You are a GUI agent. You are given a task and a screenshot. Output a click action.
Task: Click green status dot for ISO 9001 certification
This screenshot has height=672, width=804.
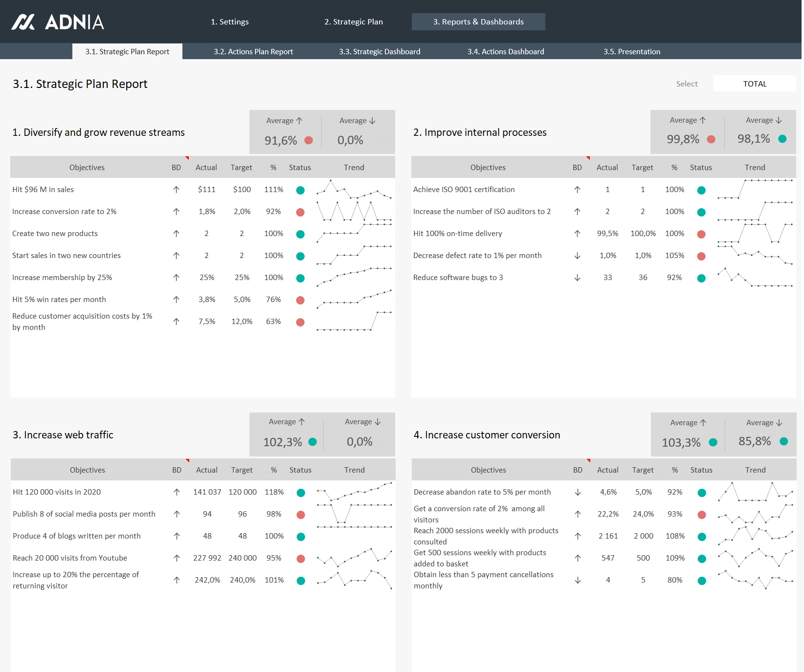tap(701, 190)
